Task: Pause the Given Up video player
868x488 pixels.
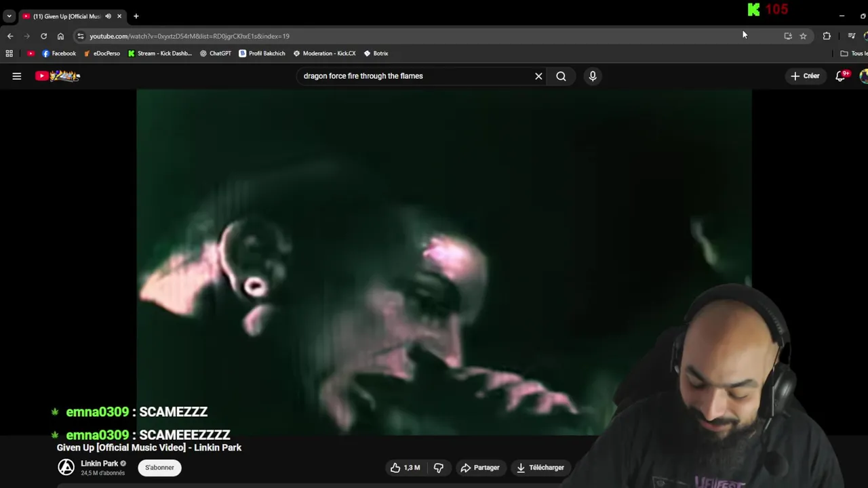Action: tap(443, 262)
